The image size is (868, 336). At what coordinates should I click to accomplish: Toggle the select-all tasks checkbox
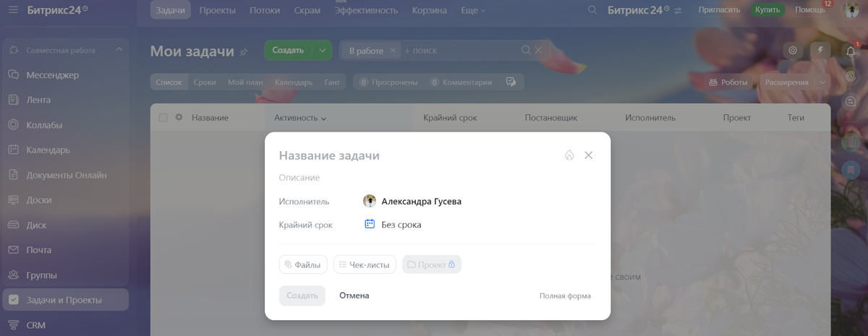[163, 118]
